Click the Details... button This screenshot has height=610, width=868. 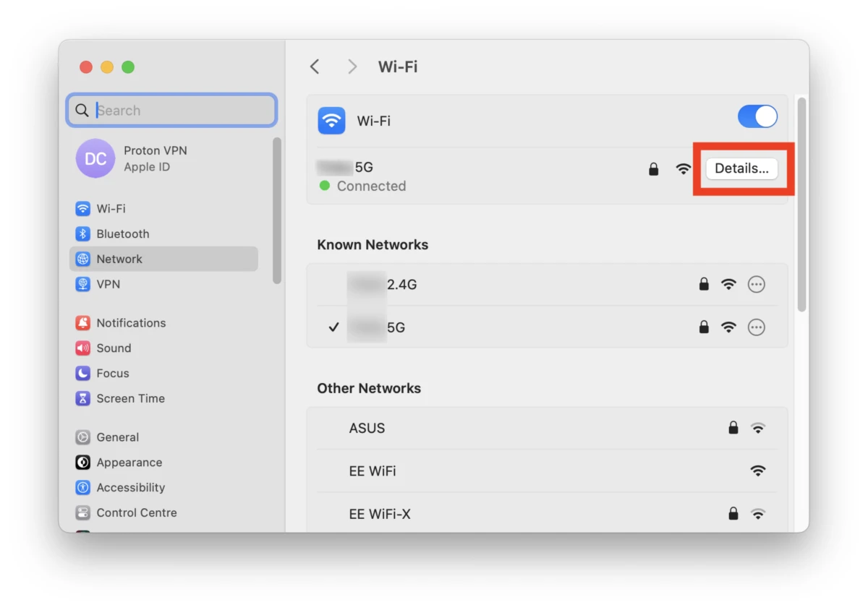[x=741, y=168]
